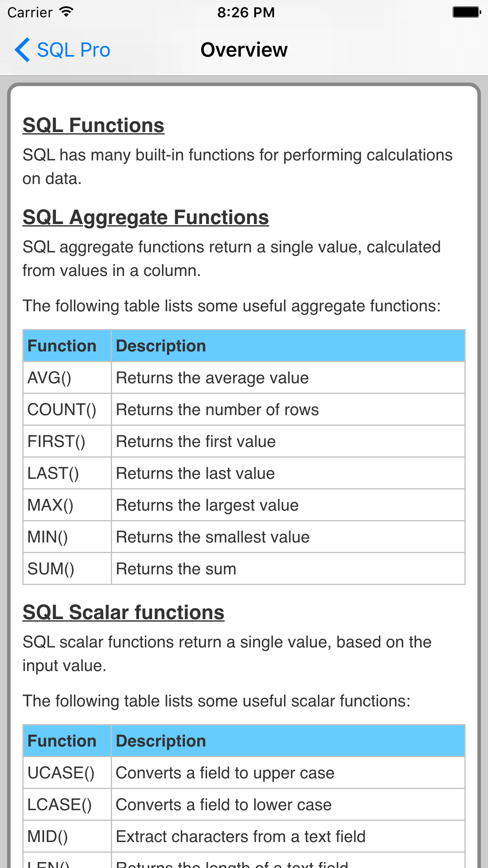Open the SQL Scalar functions heading

coord(123,612)
